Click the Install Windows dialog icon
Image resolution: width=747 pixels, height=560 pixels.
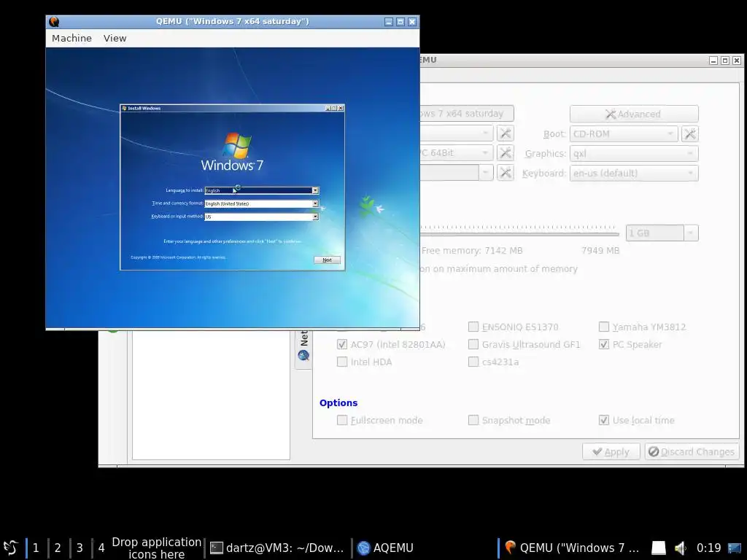[124, 108]
